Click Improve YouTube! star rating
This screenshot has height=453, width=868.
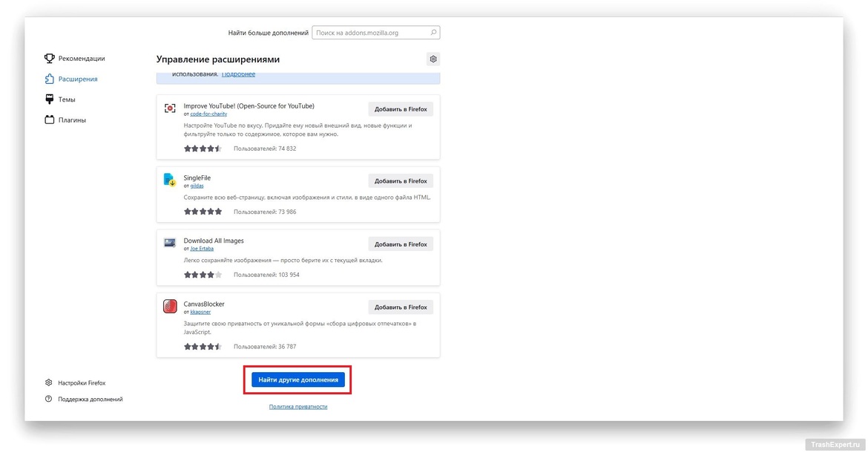(203, 149)
